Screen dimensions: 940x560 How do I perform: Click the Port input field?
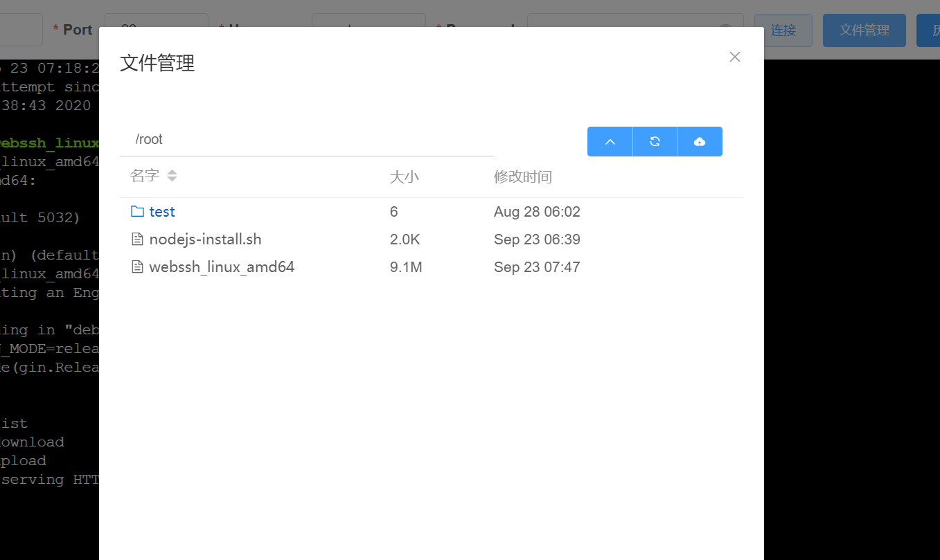click(156, 30)
